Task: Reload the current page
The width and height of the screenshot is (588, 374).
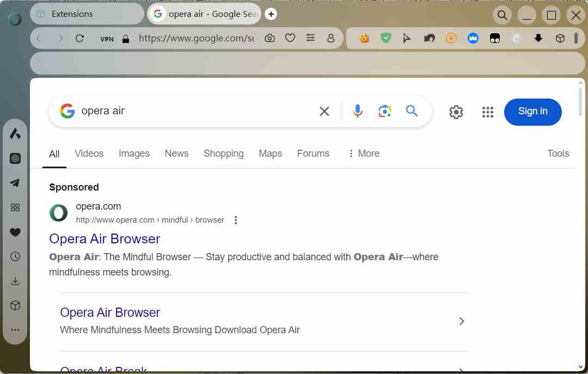Action: [x=79, y=38]
